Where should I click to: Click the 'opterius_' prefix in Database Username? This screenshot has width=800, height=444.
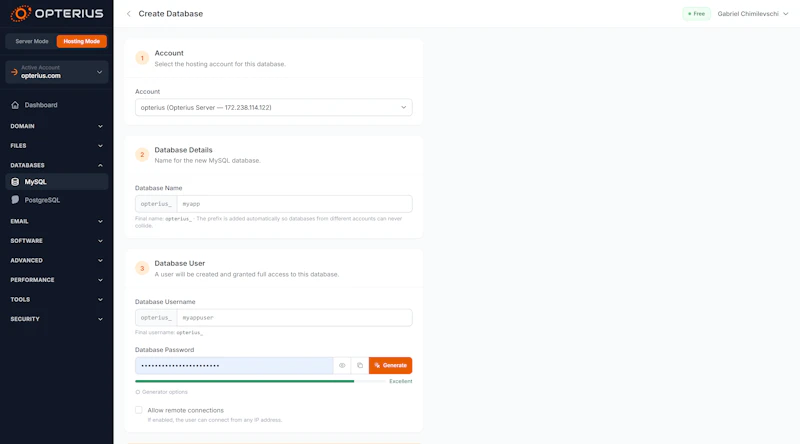click(156, 317)
